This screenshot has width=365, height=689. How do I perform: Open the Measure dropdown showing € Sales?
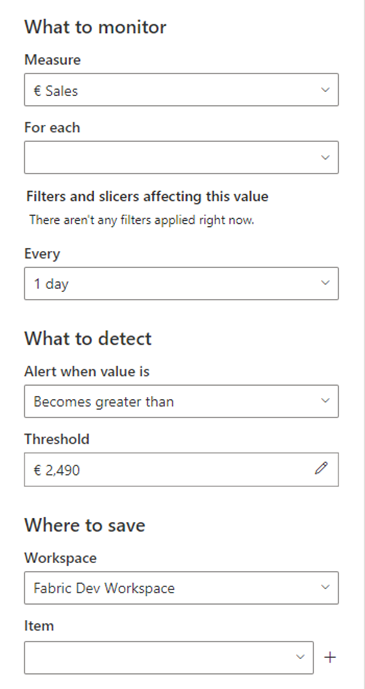click(x=181, y=90)
